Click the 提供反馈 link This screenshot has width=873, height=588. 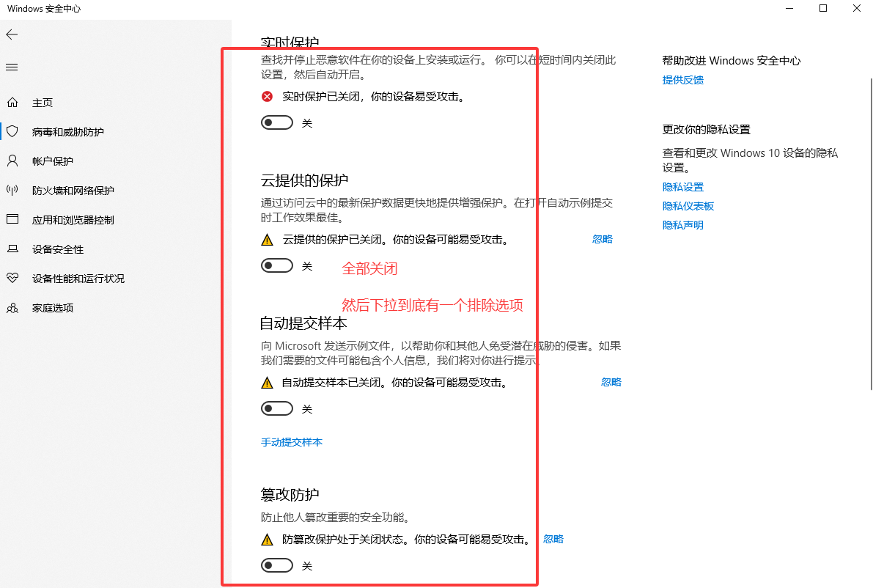[683, 80]
